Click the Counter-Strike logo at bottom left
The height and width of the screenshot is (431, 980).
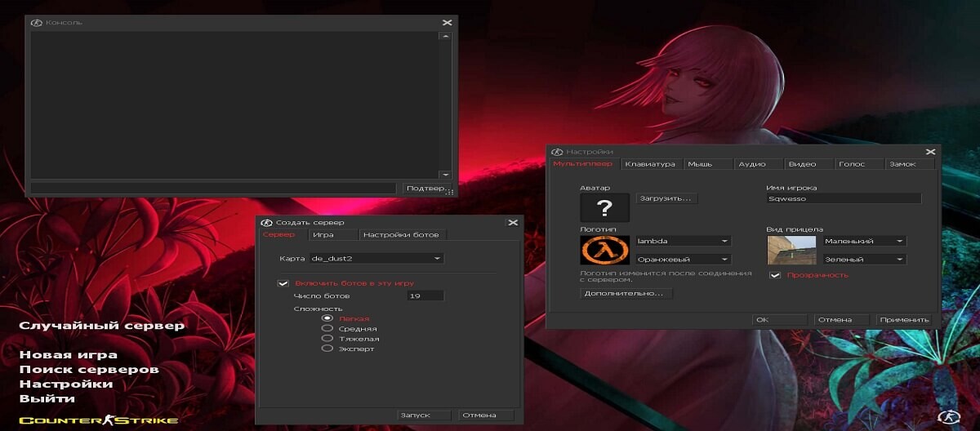coord(98,420)
